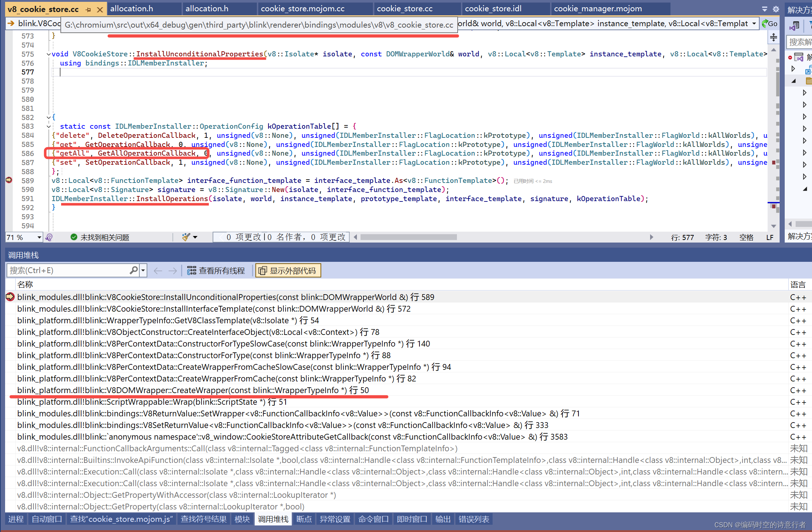Click the no issues found check icon
This screenshot has height=532, width=812.
tap(74, 237)
